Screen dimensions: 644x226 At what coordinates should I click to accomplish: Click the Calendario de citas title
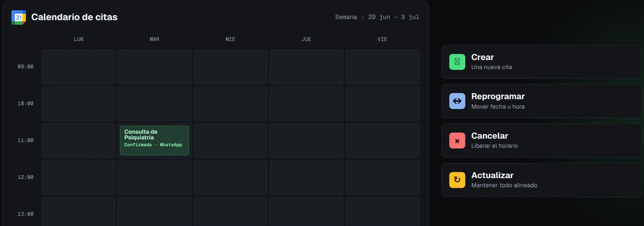(x=74, y=17)
